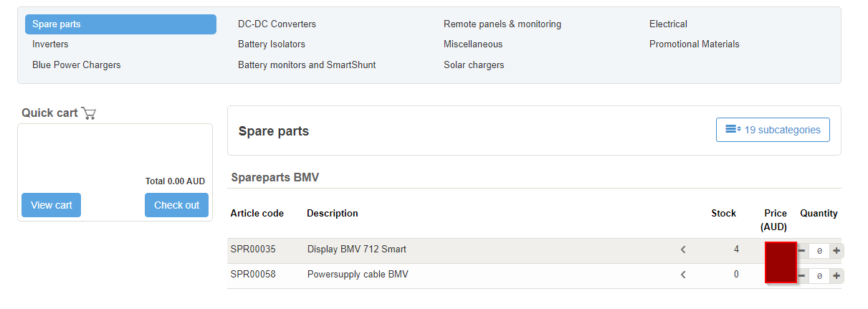Open DC-DC Converters category
The image size is (868, 309).
[x=277, y=24]
